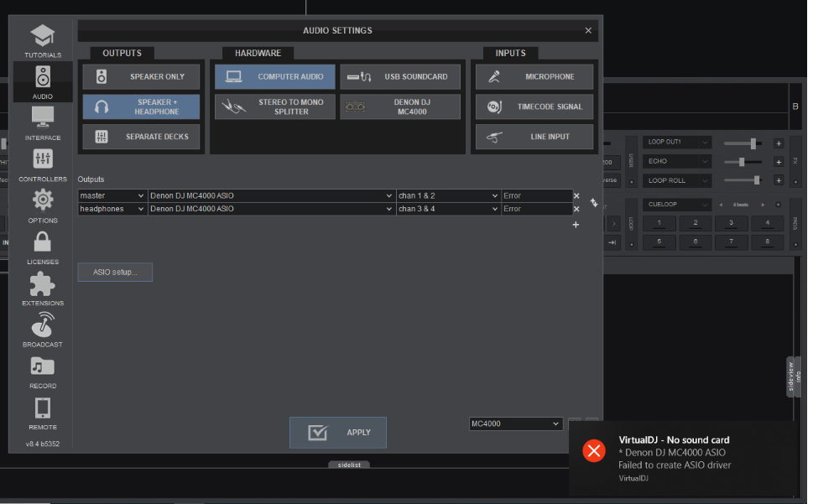813x504 pixels.
Task: Close the Audio Settings dialog
Action: (x=588, y=30)
